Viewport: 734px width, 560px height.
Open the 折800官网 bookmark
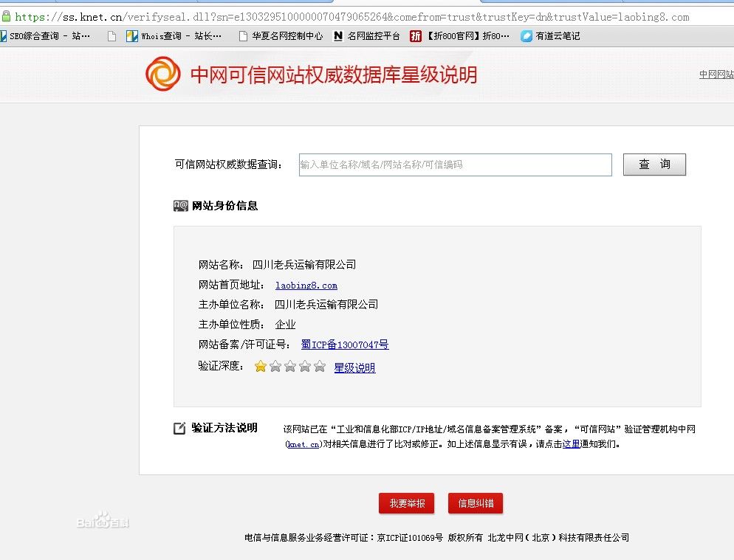(x=460, y=35)
